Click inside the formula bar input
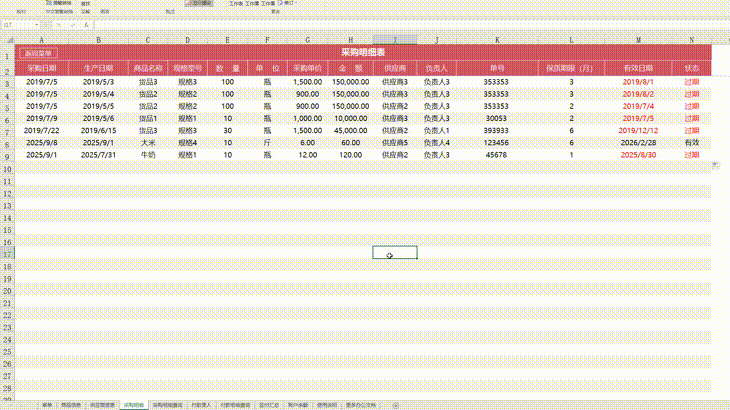The width and height of the screenshot is (730, 410). point(410,25)
